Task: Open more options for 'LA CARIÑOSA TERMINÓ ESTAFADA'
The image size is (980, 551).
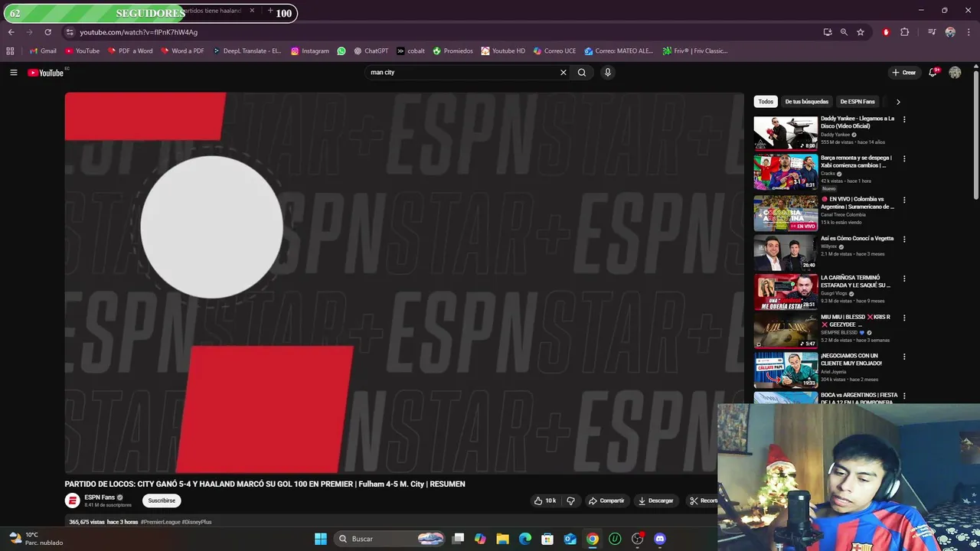Action: pos(904,279)
